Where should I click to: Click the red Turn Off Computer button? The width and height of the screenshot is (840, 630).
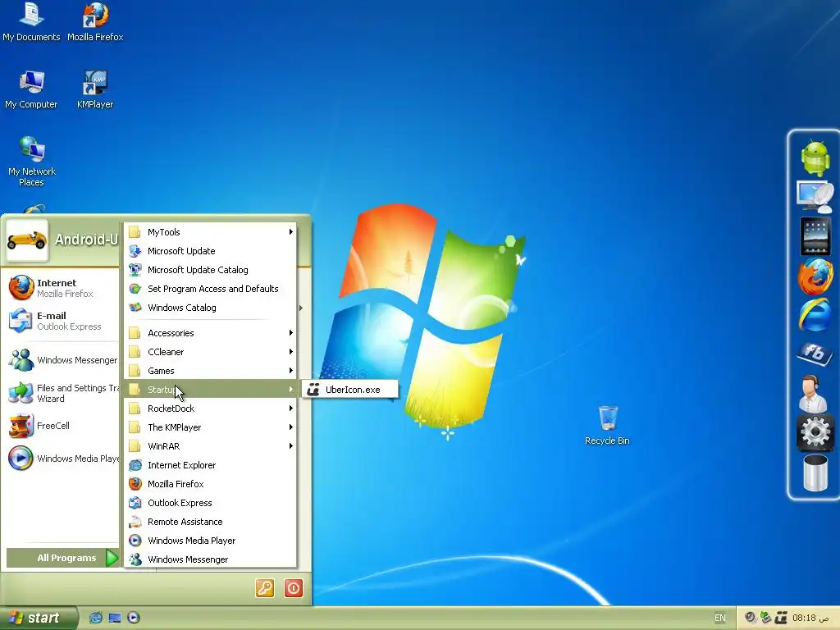[x=294, y=588]
